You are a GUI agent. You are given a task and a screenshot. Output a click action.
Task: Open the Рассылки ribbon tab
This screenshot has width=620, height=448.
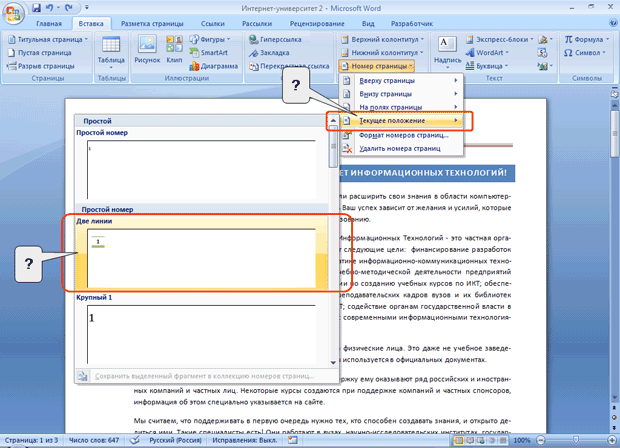click(257, 24)
